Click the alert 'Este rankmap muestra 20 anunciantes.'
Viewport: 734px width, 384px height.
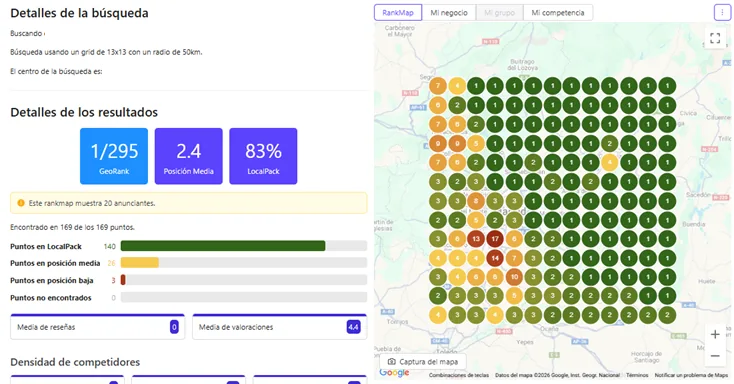tap(189, 203)
